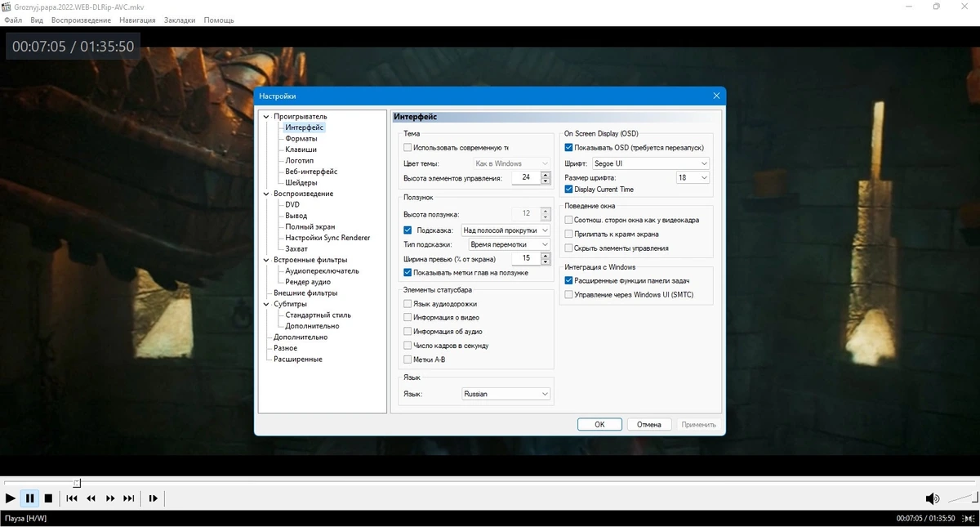
Task: Open the Воспроизведение menu in menu bar
Action: [x=81, y=20]
